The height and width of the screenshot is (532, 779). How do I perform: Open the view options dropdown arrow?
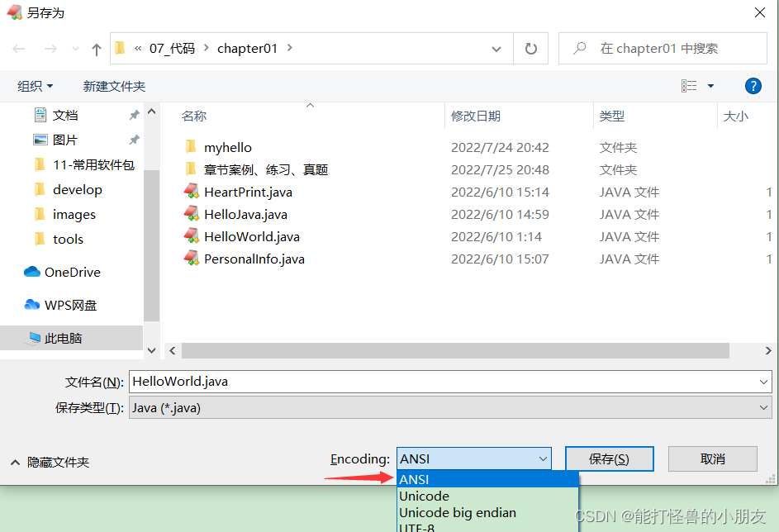710,86
